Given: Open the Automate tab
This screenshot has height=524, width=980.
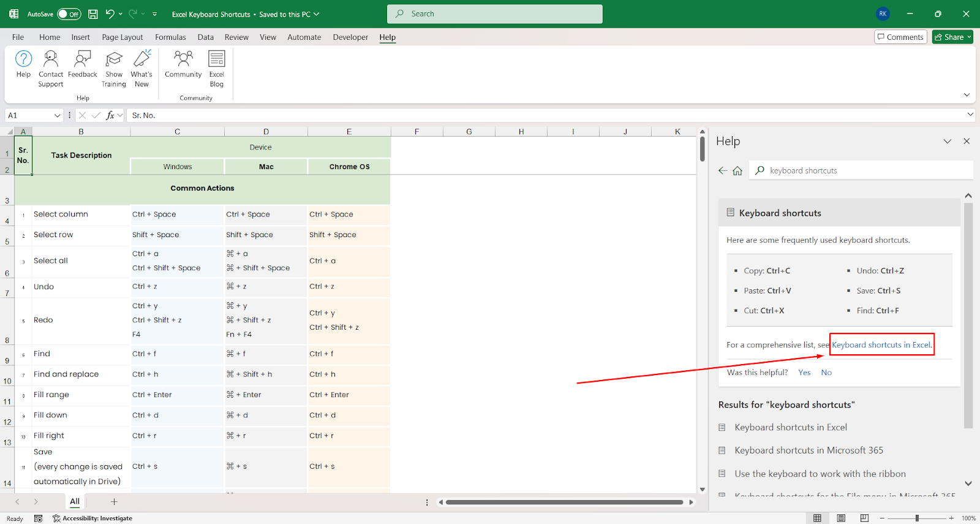Looking at the screenshot, I should point(304,37).
